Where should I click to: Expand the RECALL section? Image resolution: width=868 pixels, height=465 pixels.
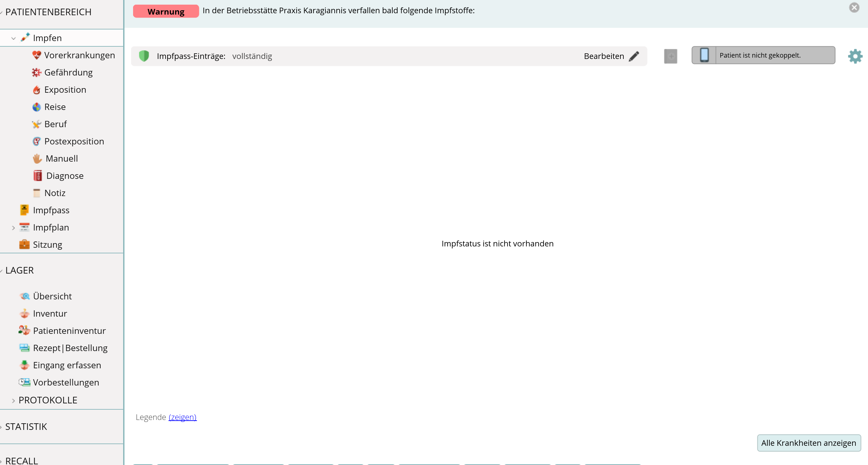1,461
